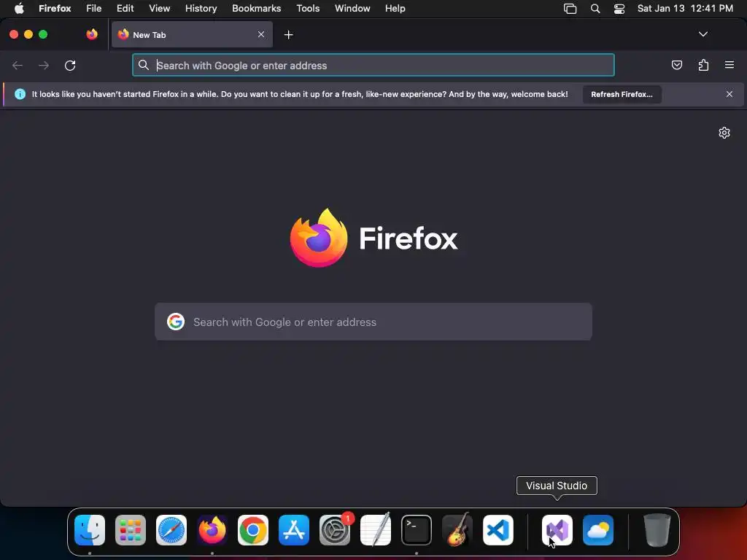Viewport: 747px width, 560px height.
Task: Launch Safari from the Dock
Action: [171, 530]
